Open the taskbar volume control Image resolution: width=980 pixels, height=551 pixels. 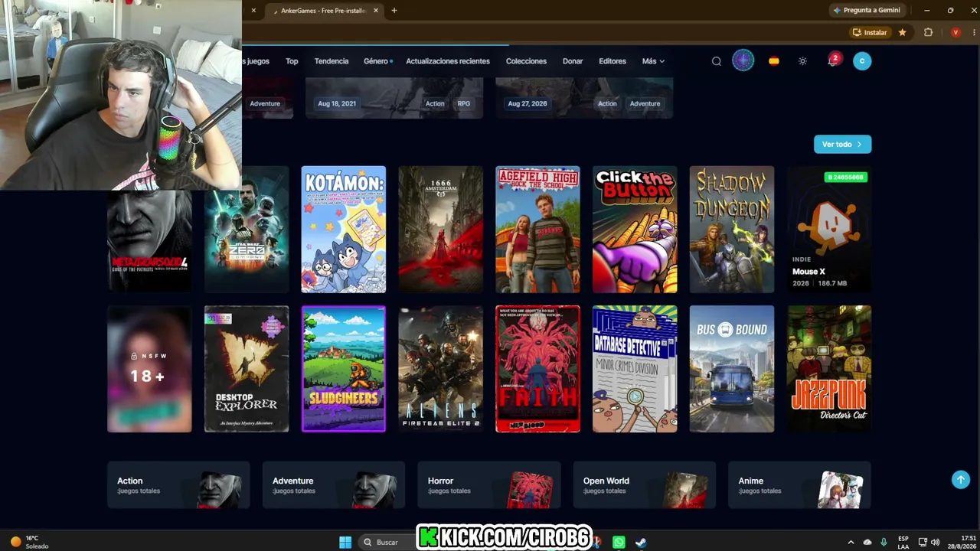[x=935, y=543]
